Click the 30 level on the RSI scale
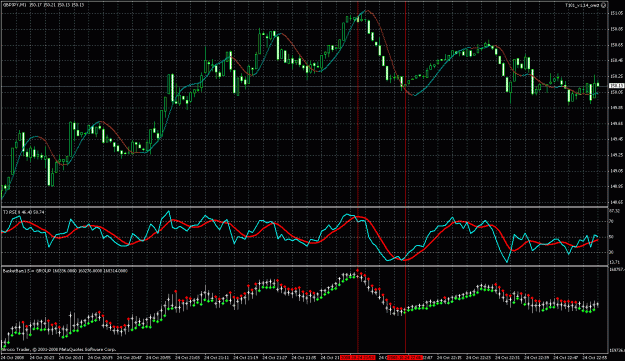Viewport: 625px width, 361px height. 612,252
